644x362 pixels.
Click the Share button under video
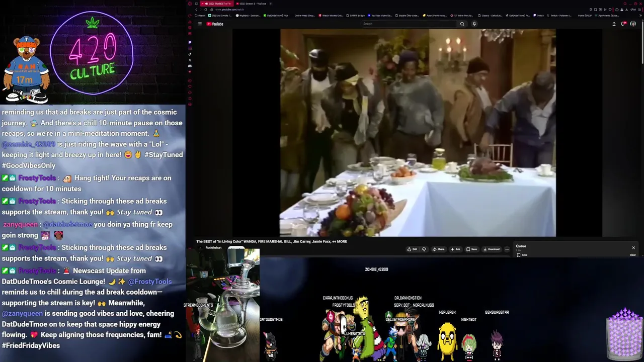[439, 249]
